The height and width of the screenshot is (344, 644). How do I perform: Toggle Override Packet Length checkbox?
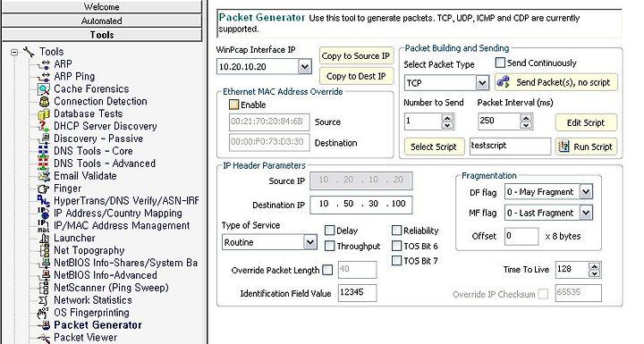327,270
